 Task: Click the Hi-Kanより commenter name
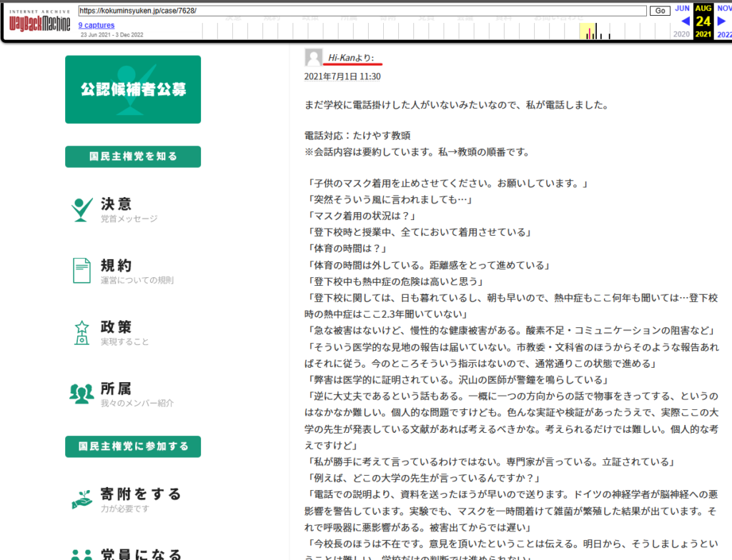tap(351, 57)
